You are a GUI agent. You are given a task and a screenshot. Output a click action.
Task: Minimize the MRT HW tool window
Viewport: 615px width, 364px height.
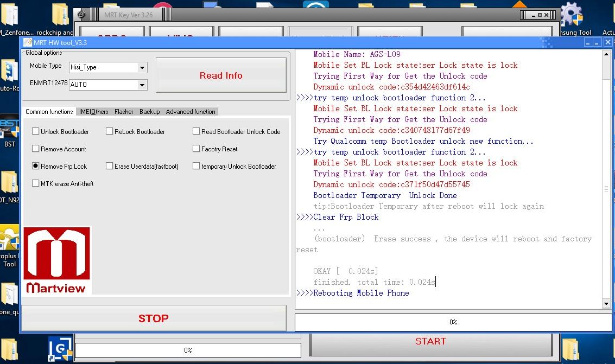(587, 42)
